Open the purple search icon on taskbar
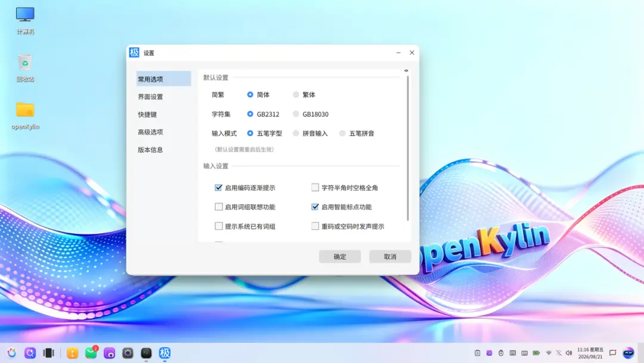 tap(30, 353)
